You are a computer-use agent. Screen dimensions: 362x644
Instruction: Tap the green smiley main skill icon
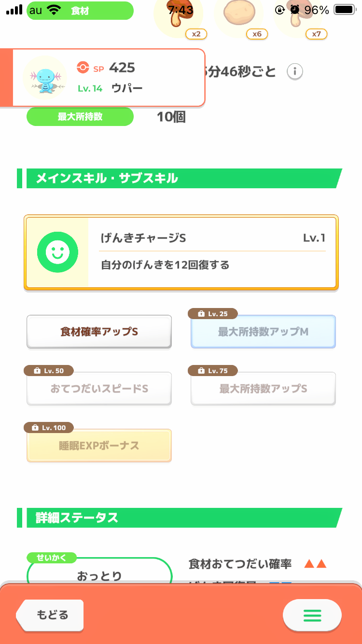pos(57,252)
